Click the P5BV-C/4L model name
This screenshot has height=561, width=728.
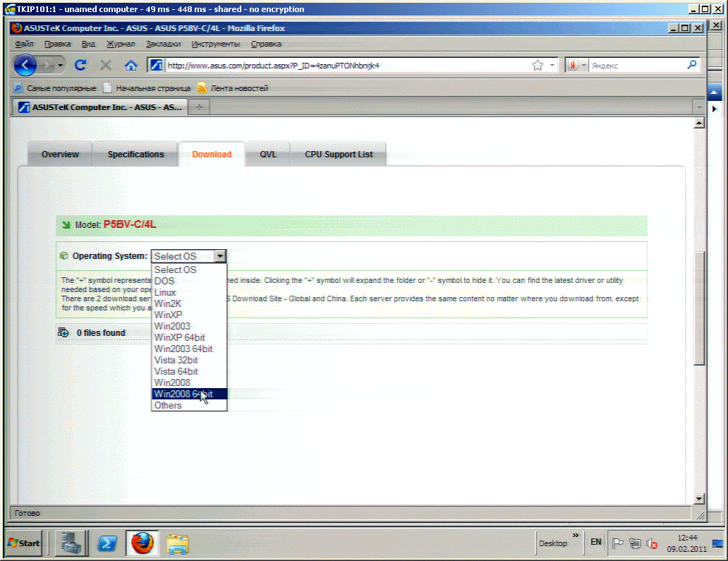click(130, 225)
